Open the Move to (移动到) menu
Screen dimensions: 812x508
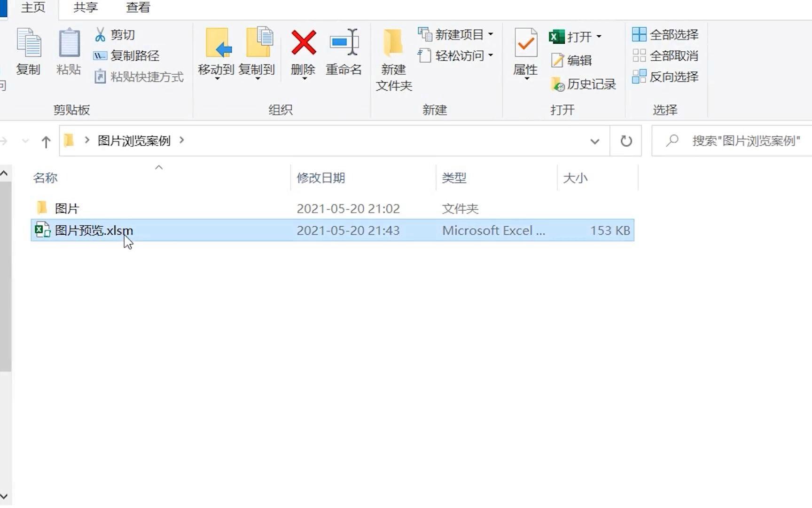(x=216, y=54)
